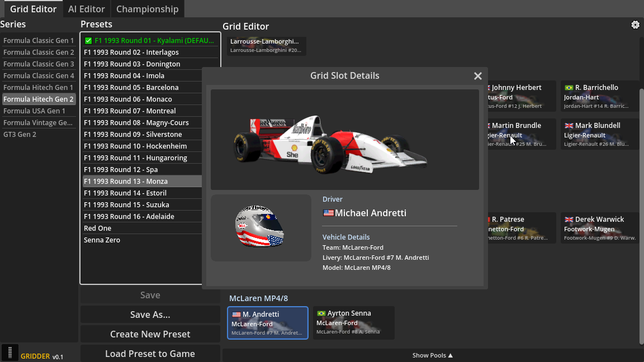Viewport: 644px width, 362px height.
Task: Select F1 1993 Round 03 - Donington preset
Action: [x=150, y=64]
